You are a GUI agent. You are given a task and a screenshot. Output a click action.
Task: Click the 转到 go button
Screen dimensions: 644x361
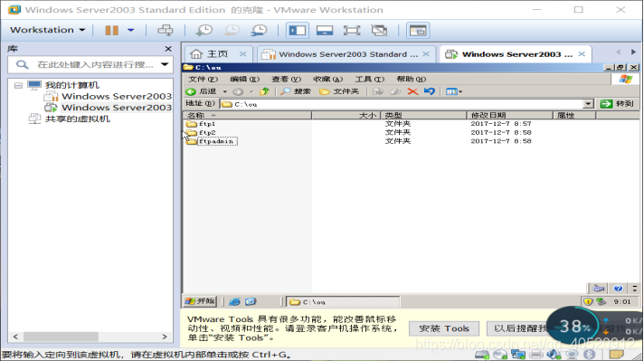617,104
